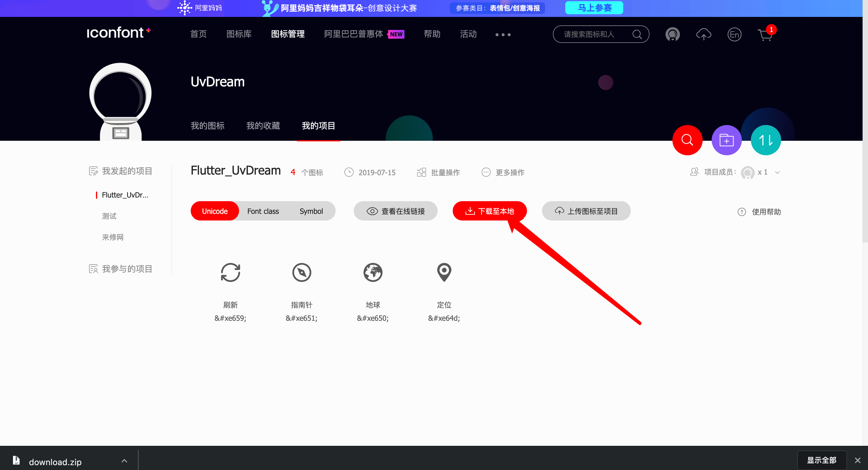Switch to Symbol mode
This screenshot has height=470, width=868.
tap(311, 211)
